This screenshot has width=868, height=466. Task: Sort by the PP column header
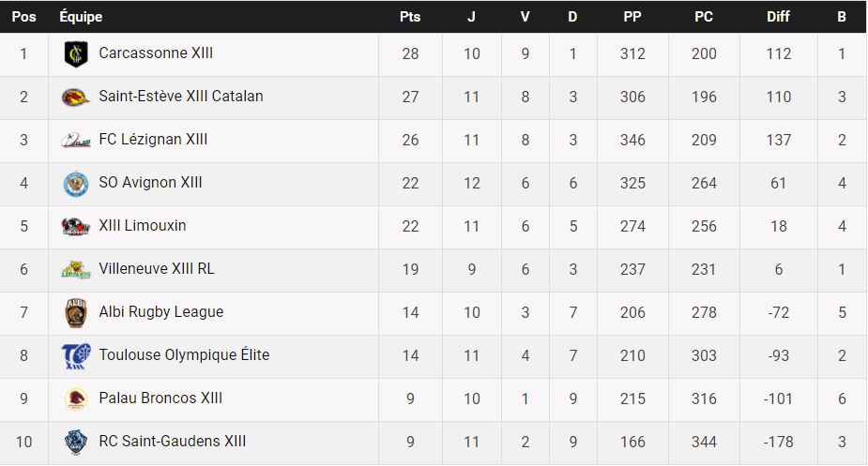point(632,17)
